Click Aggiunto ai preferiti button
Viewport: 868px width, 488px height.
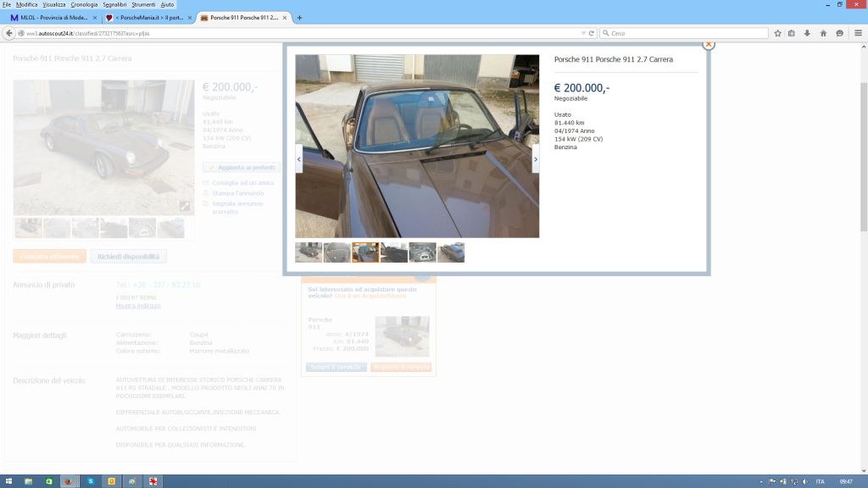[x=242, y=167]
